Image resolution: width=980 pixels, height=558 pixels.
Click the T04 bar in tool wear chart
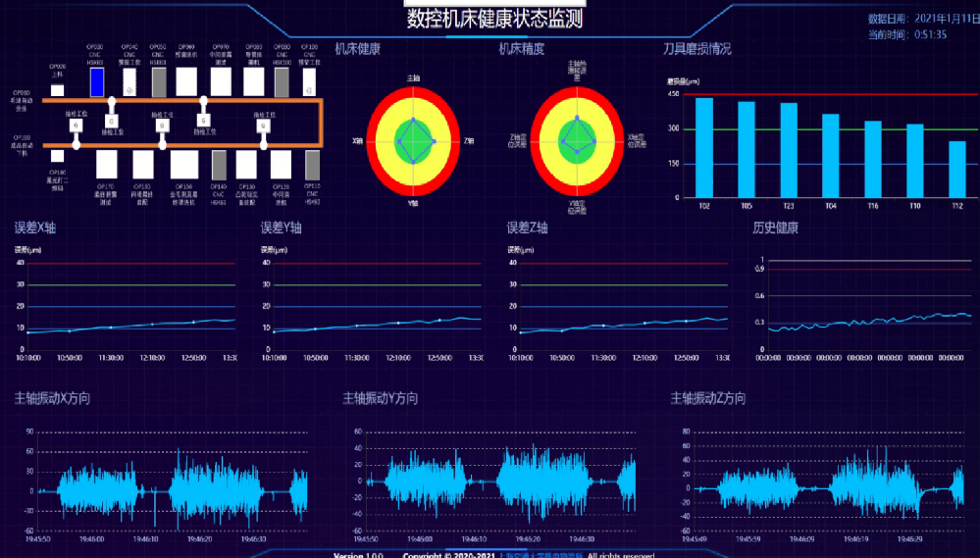pyautogui.click(x=831, y=155)
